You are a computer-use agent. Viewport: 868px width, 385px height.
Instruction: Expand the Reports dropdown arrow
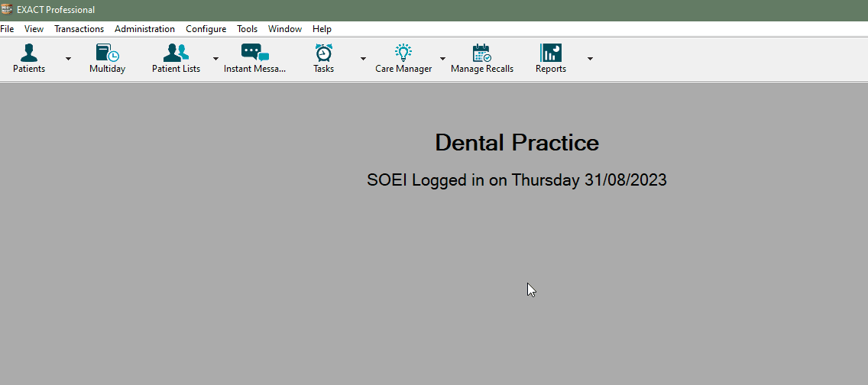[590, 58]
